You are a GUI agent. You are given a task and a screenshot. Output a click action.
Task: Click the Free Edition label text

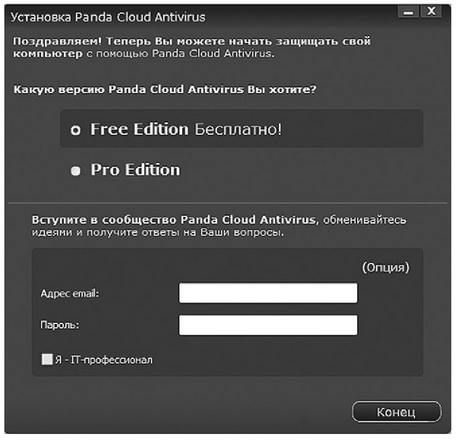(x=139, y=129)
